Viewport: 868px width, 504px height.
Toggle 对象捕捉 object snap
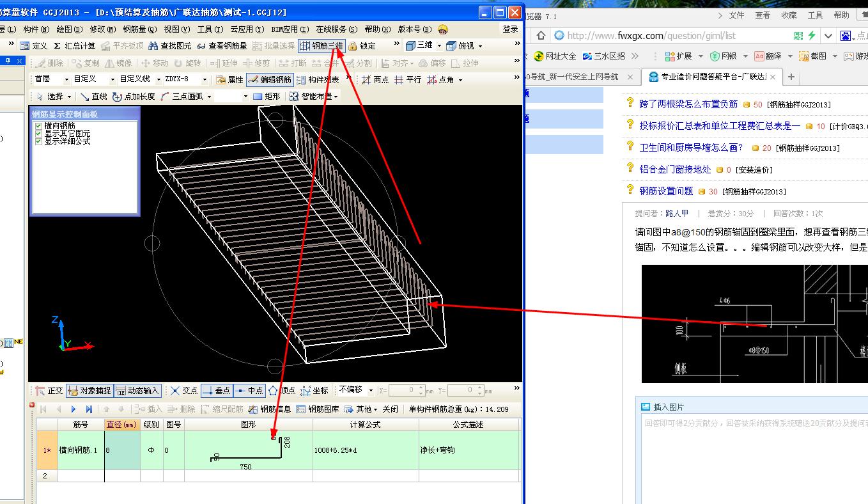click(x=89, y=391)
